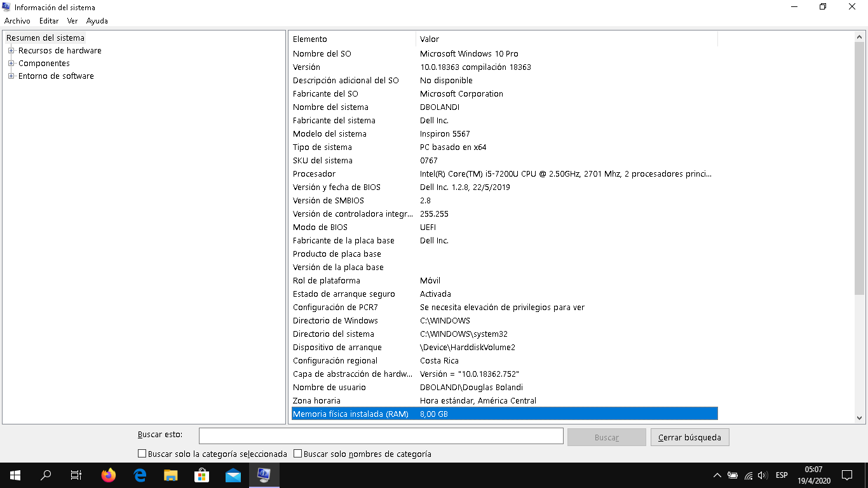Select Memoria física instalada (RAM) row

(x=505, y=414)
